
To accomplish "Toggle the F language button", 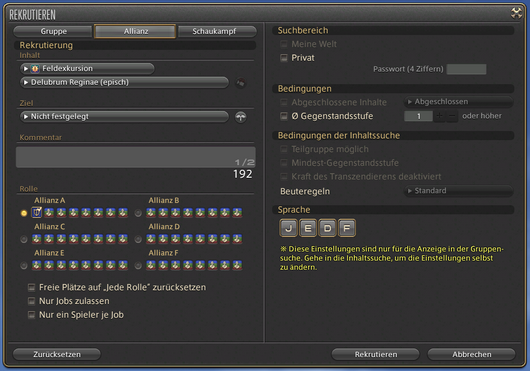I will (x=346, y=228).
